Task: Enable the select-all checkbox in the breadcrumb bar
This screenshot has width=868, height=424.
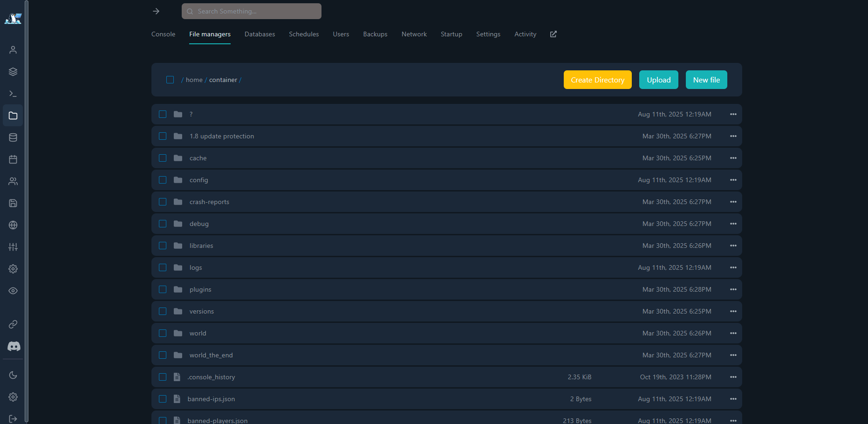Action: click(x=170, y=80)
